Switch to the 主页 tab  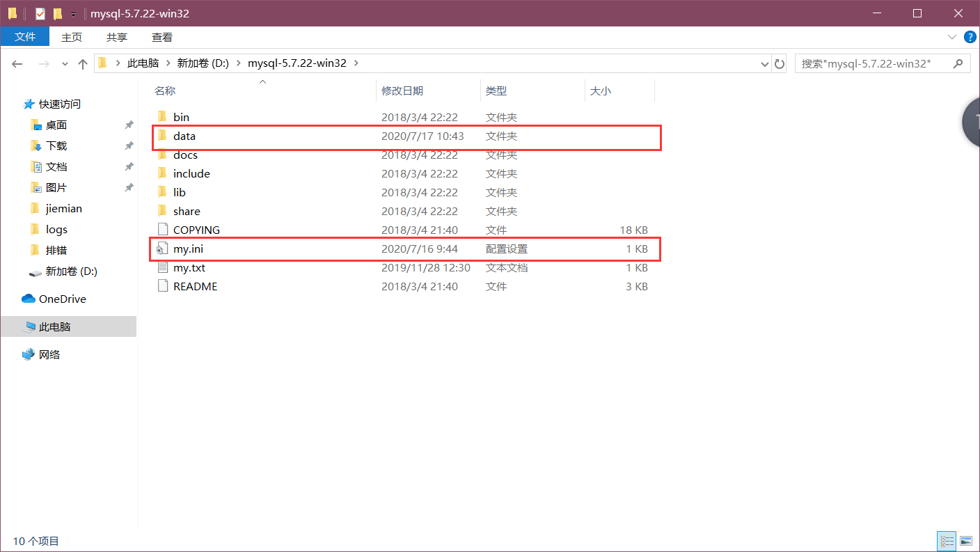click(x=72, y=37)
